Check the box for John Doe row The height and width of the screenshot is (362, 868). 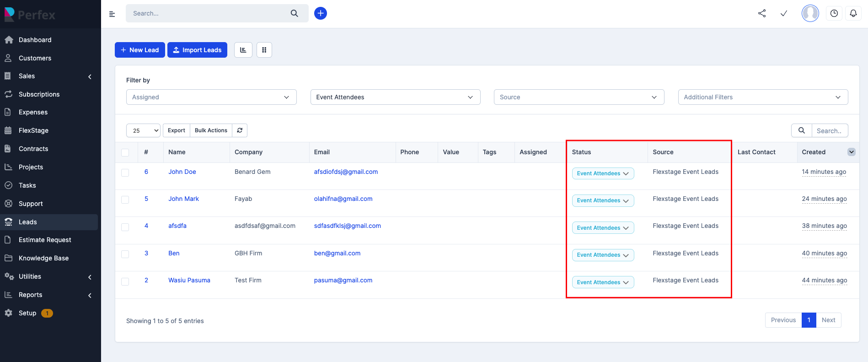(x=125, y=173)
